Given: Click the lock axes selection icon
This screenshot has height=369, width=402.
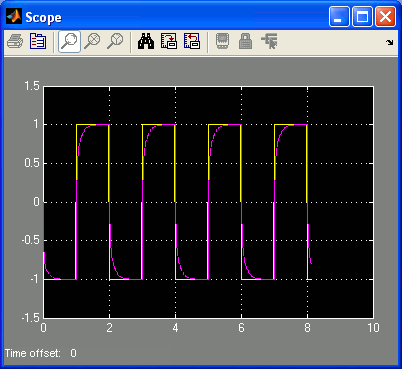Looking at the screenshot, I should click(245, 42).
